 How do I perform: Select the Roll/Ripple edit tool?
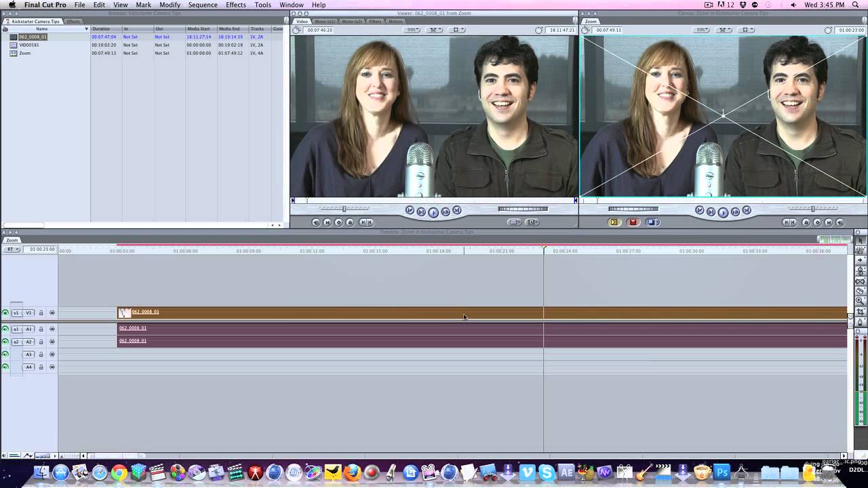[x=861, y=270]
